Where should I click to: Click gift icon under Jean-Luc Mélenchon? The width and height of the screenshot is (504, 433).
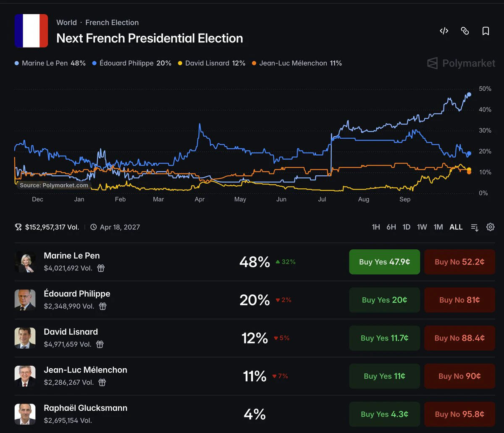[x=102, y=383]
